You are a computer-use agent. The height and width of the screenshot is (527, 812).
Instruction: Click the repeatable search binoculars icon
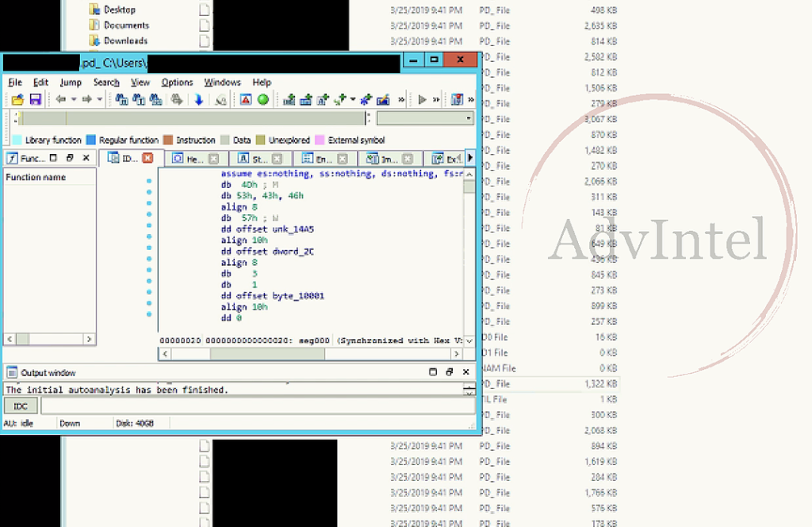point(138,99)
